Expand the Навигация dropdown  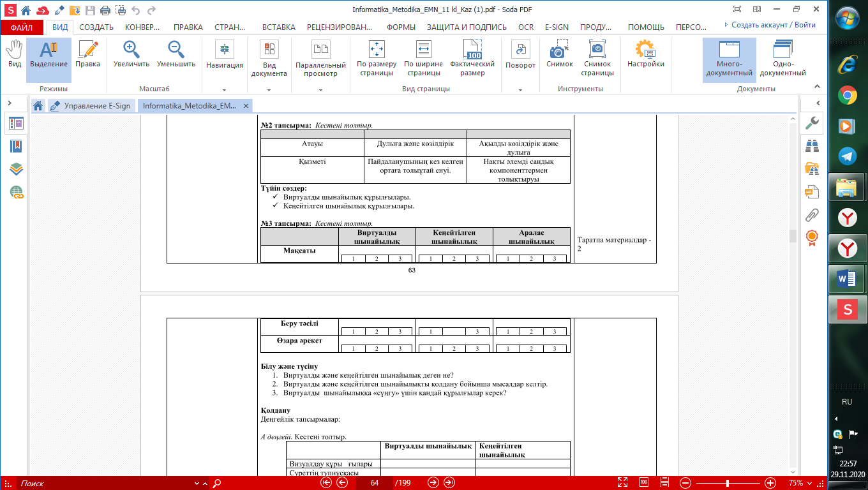click(x=225, y=90)
